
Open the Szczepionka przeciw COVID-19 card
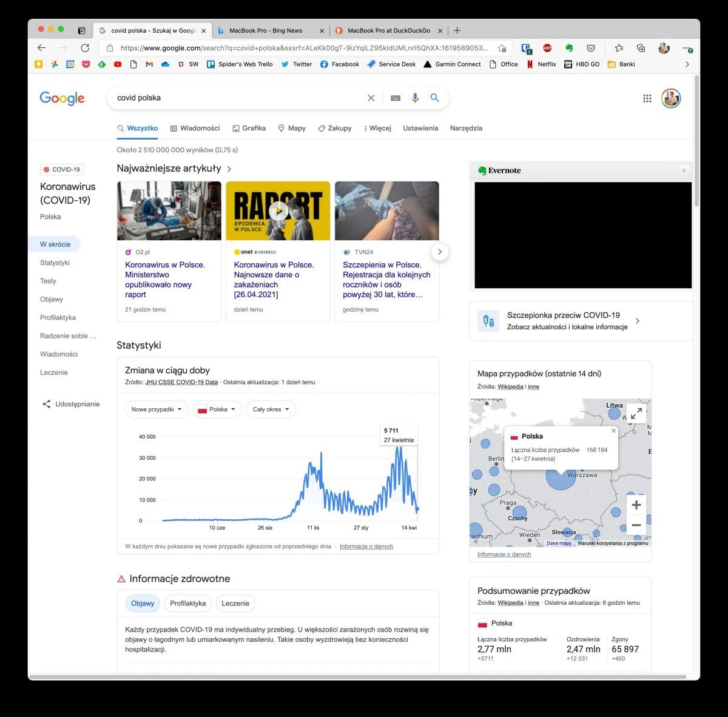[x=581, y=321]
